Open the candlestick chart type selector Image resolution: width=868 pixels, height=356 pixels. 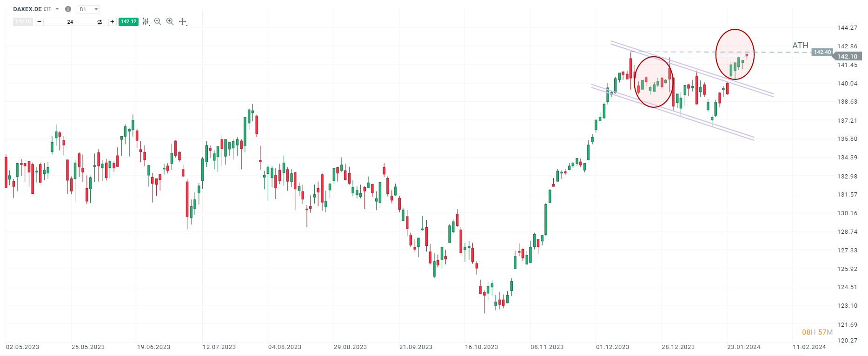146,21
